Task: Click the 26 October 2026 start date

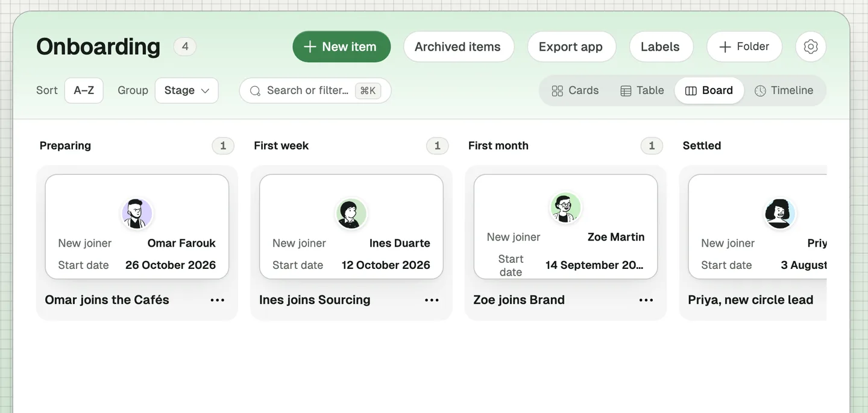Action: (171, 265)
